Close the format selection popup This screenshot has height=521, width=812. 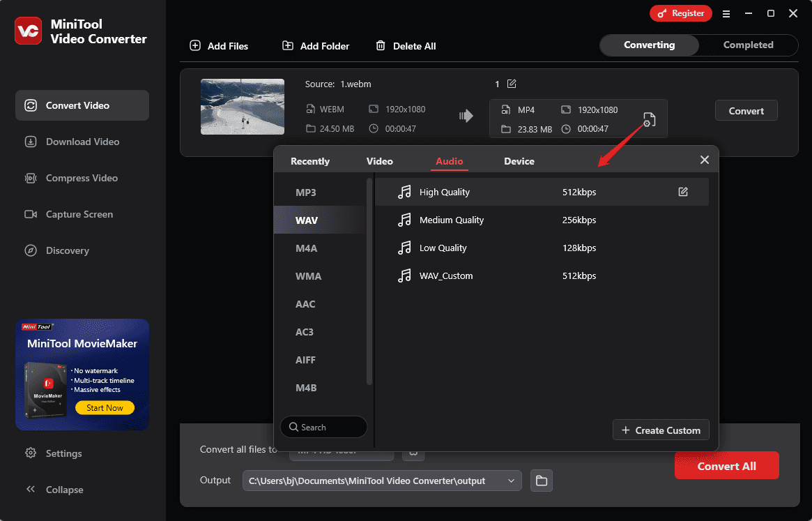coord(704,160)
